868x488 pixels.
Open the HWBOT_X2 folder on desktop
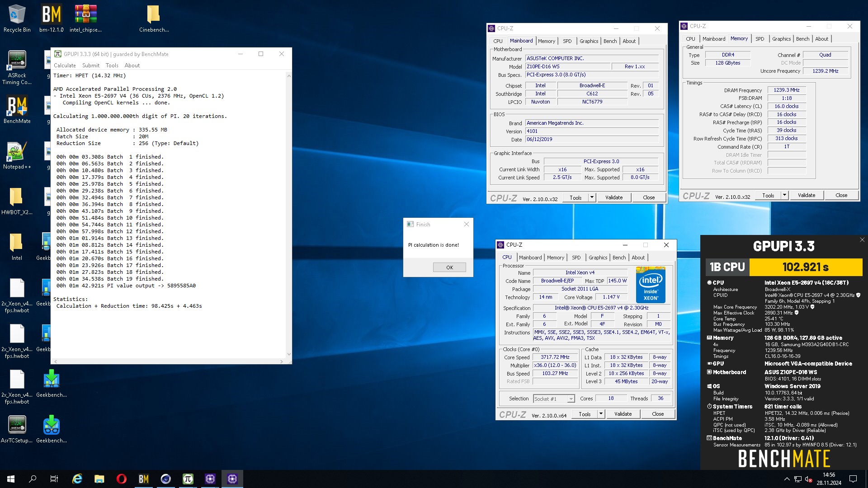pos(17,201)
